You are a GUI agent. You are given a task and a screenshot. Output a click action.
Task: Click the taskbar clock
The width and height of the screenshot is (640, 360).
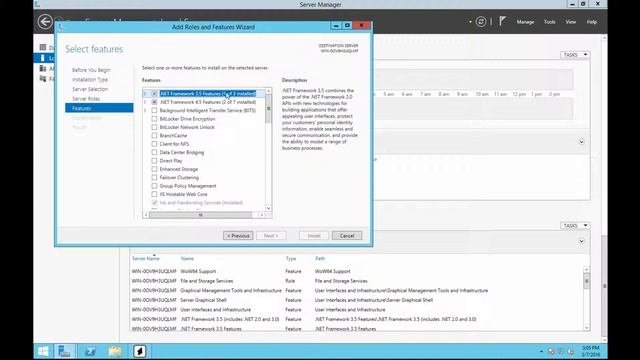591,351
